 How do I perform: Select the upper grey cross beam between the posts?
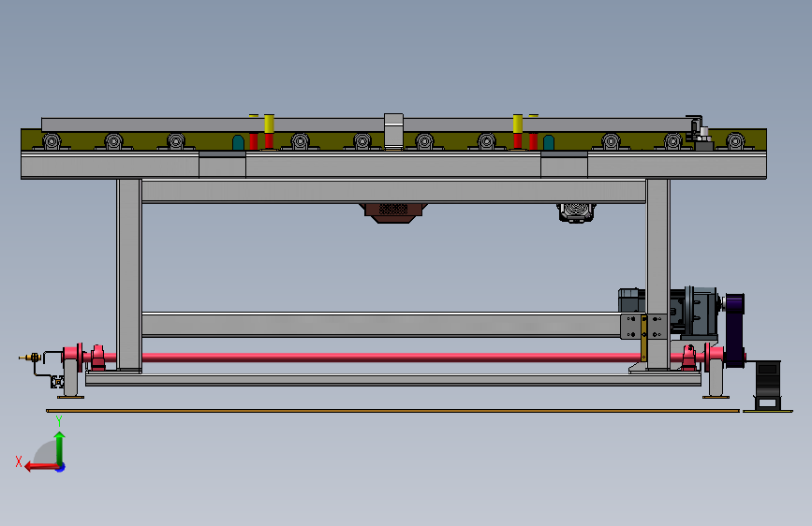(x=393, y=191)
